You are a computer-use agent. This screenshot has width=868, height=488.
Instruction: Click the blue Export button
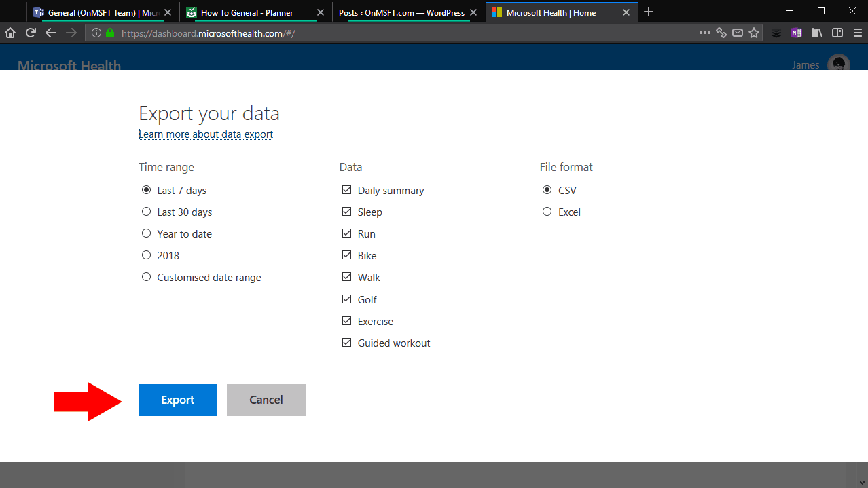(177, 400)
